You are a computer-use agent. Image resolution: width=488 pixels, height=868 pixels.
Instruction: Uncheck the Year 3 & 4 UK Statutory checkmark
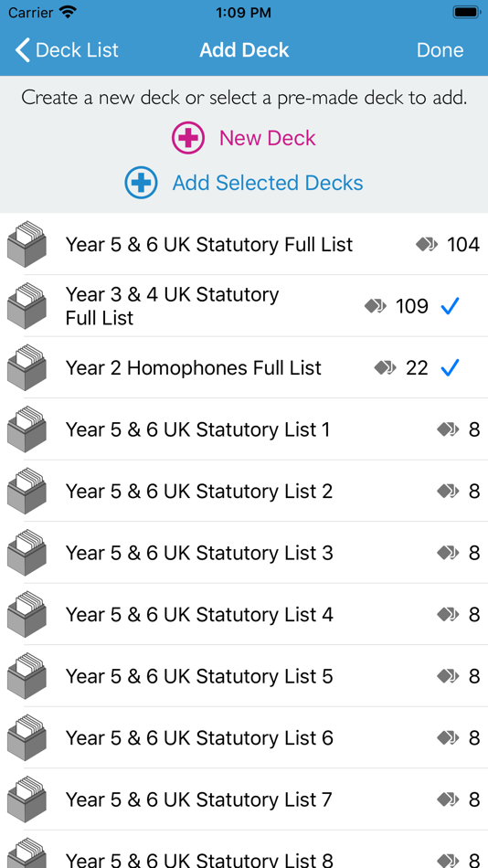[x=450, y=305]
